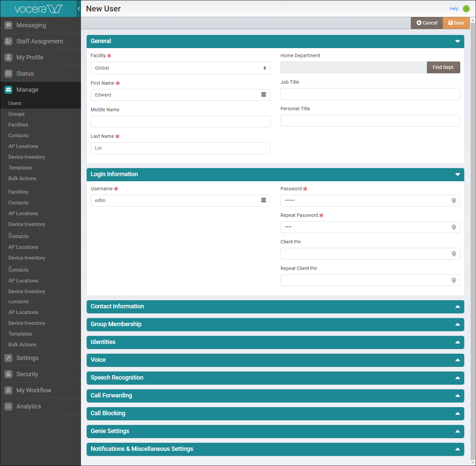This screenshot has height=466, width=476.
Task: Collapse the General section
Action: click(x=457, y=41)
